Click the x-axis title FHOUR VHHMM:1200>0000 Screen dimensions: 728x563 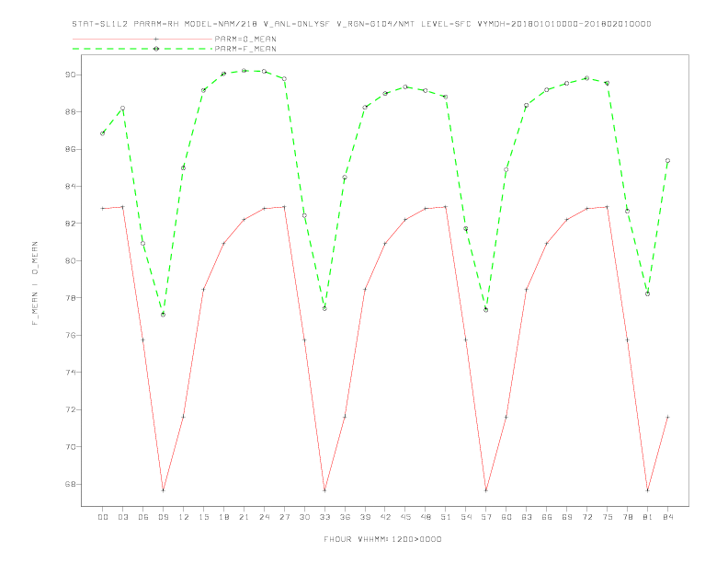click(x=382, y=539)
